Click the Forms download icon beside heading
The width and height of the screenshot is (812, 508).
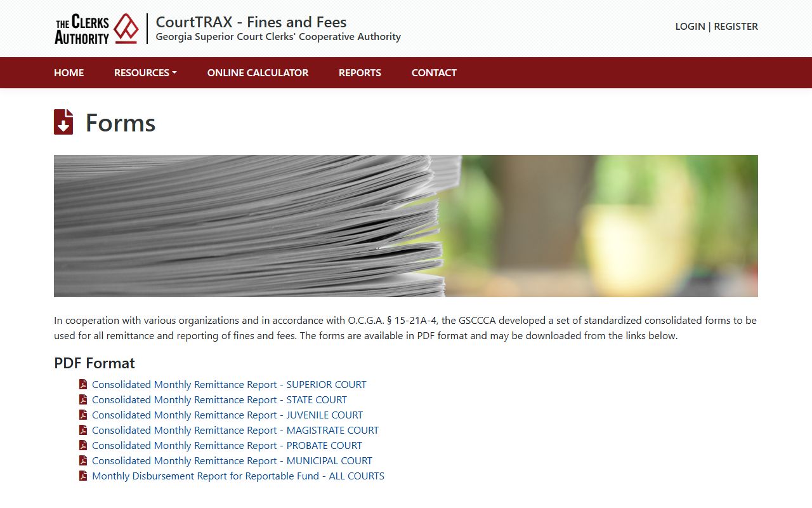coord(63,122)
